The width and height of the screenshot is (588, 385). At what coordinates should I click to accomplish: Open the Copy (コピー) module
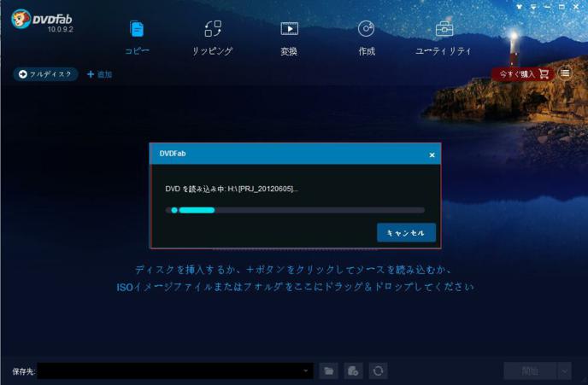click(x=137, y=38)
